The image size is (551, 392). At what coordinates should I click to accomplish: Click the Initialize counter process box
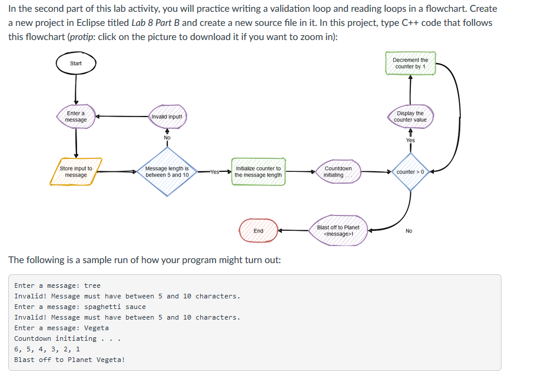[260, 171]
